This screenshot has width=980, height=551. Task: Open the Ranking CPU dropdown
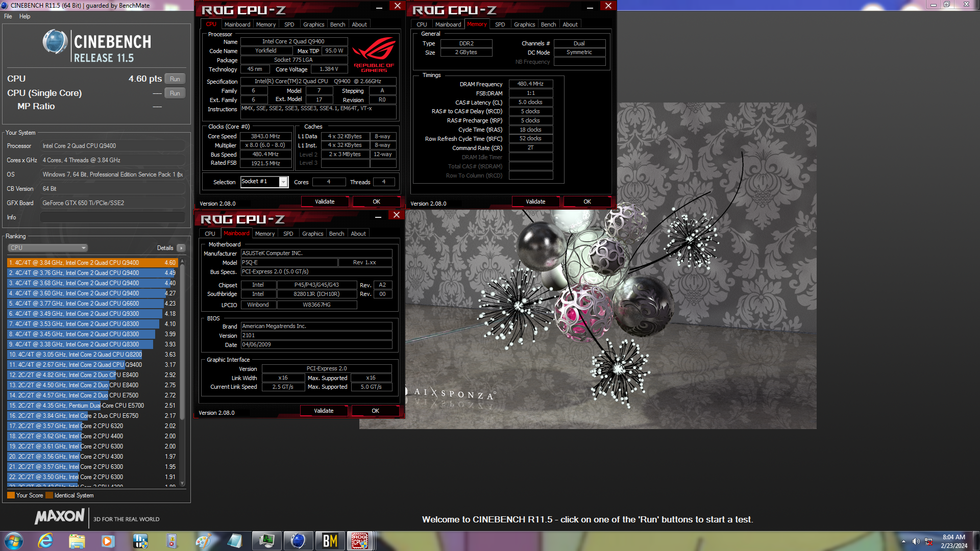[x=48, y=248]
